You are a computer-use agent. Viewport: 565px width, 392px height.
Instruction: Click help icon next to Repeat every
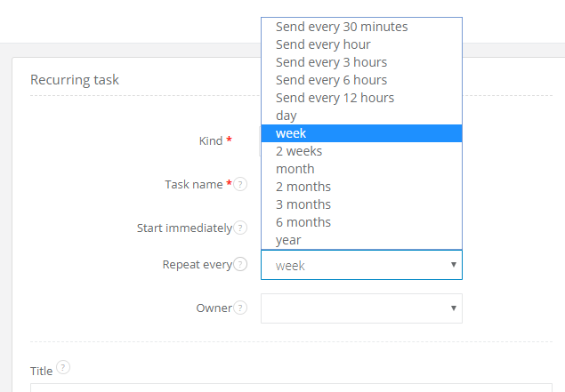(240, 265)
